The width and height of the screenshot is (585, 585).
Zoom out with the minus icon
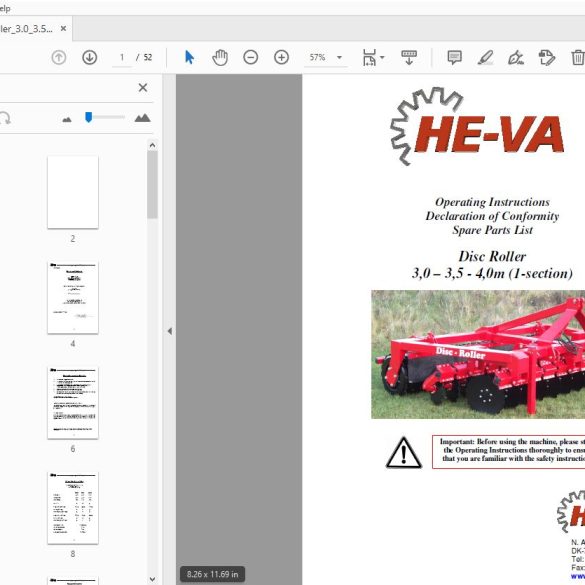pyautogui.click(x=251, y=57)
